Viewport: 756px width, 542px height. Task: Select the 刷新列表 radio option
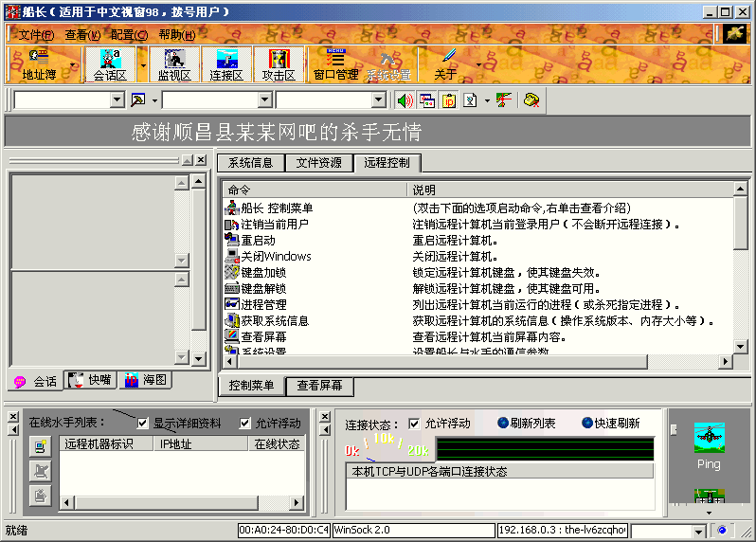[503, 423]
